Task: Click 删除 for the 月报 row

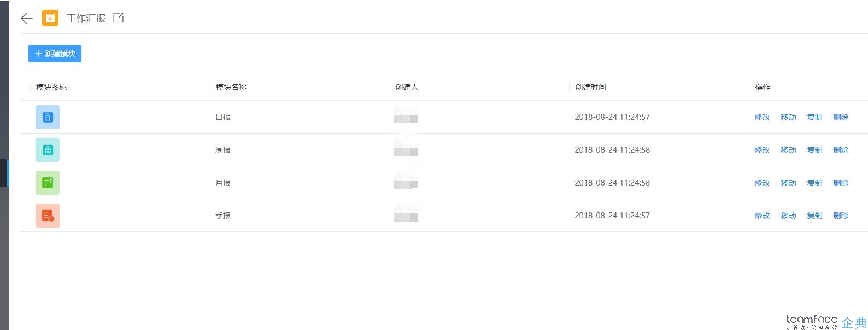Action: click(841, 183)
